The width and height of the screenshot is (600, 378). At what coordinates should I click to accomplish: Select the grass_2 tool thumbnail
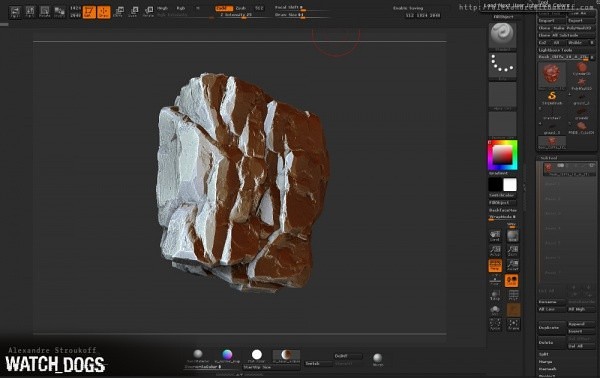coord(581,98)
